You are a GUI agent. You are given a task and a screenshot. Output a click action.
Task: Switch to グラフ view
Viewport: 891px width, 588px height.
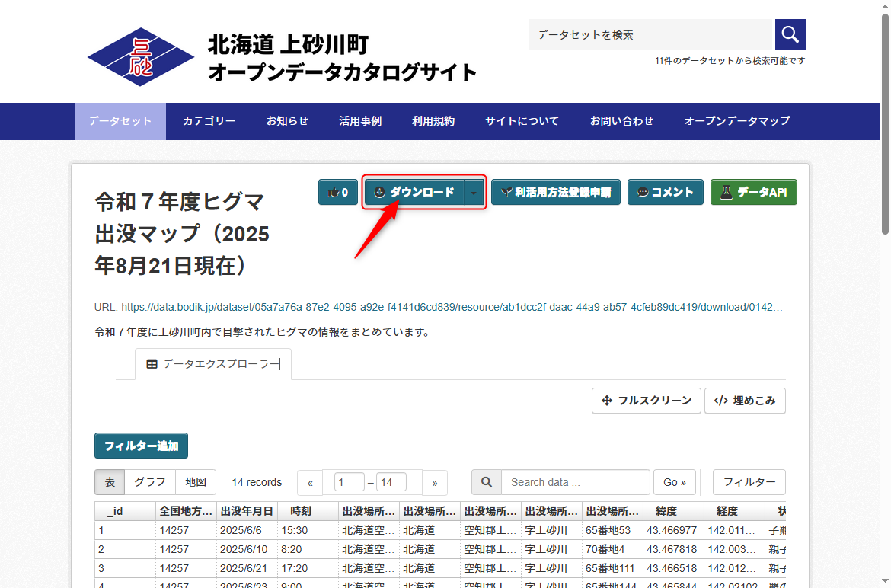150,482
